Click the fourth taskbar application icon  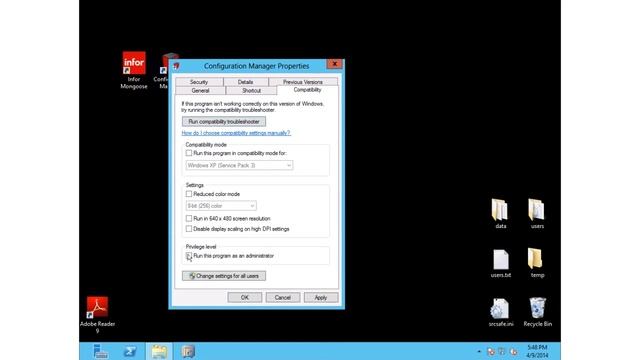tap(188, 351)
